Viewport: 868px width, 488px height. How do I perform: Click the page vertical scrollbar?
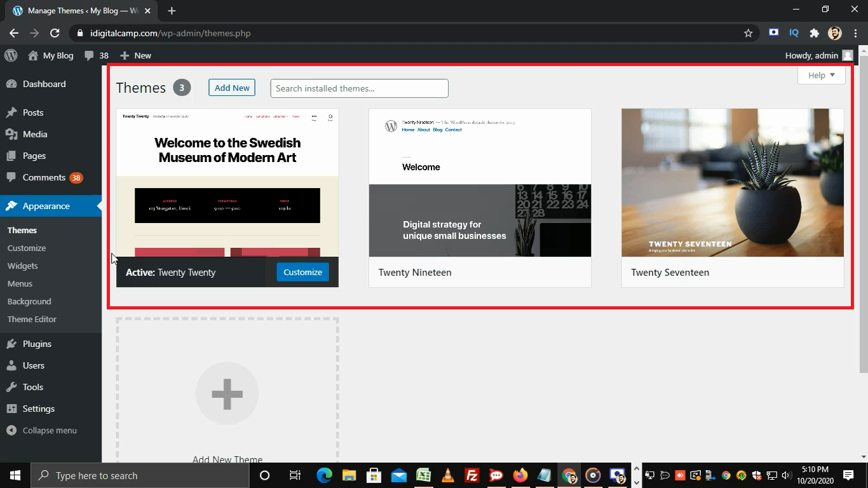pyautogui.click(x=864, y=215)
